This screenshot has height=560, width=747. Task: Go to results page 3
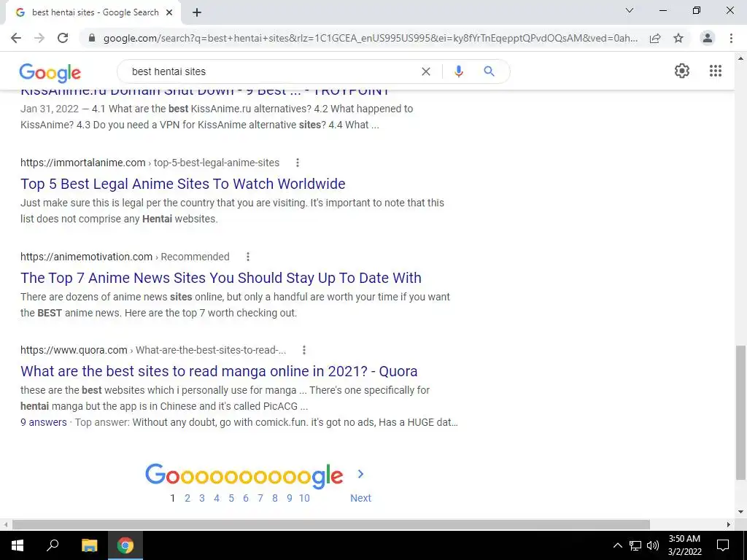[x=202, y=498]
